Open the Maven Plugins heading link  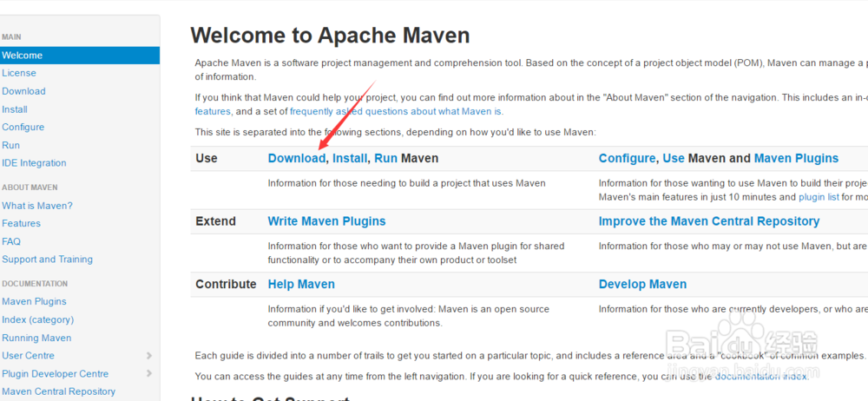(x=797, y=159)
